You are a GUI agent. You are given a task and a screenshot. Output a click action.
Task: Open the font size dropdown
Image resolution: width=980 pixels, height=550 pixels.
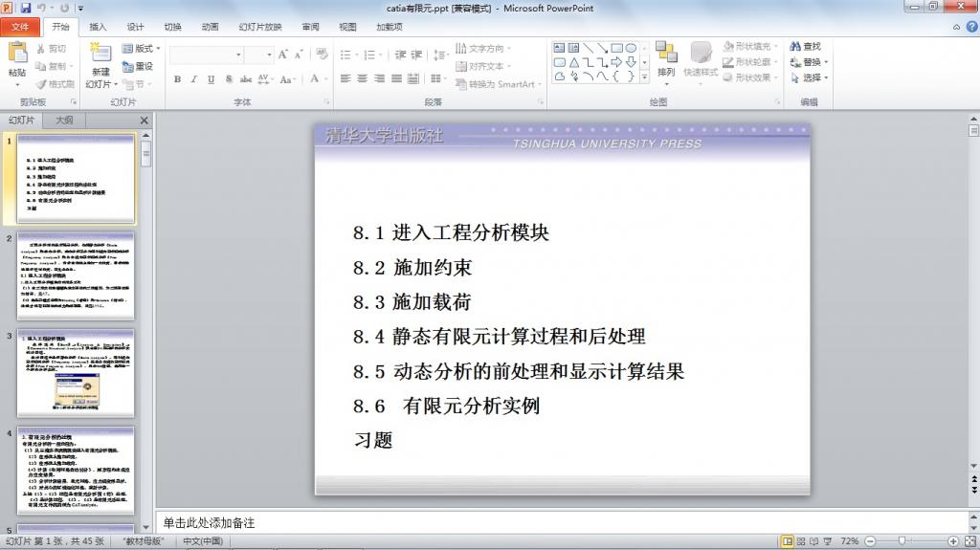(269, 55)
